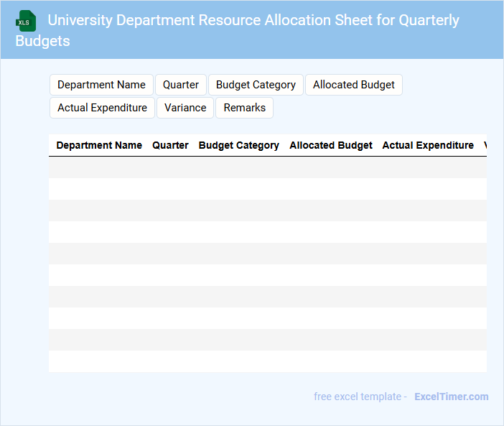Viewport: 504px width, 426px height.
Task: Select the Quarter tag button
Action: point(181,85)
